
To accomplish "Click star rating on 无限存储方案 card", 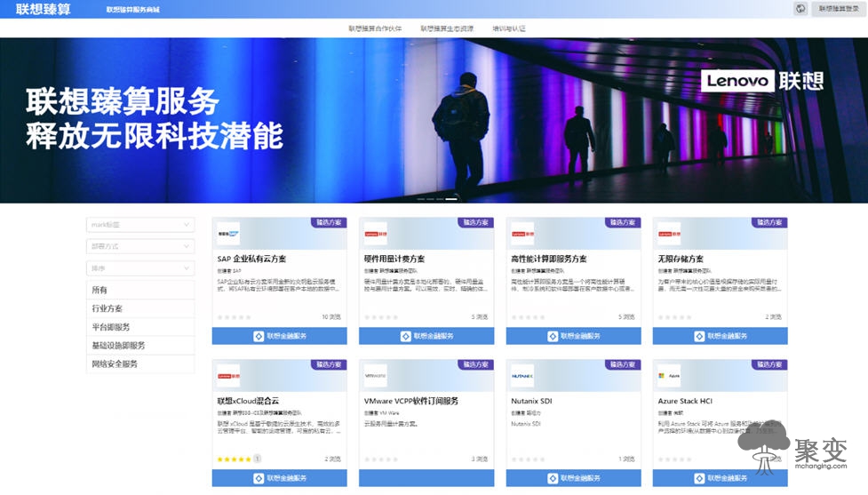I will point(675,317).
